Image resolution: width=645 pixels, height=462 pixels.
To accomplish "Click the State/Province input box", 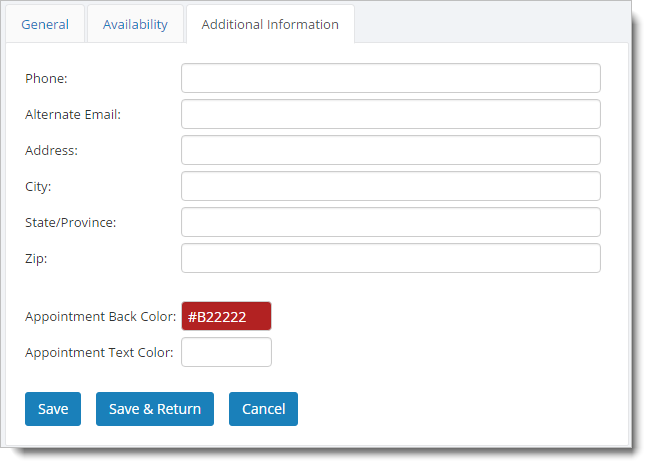I will point(391,222).
